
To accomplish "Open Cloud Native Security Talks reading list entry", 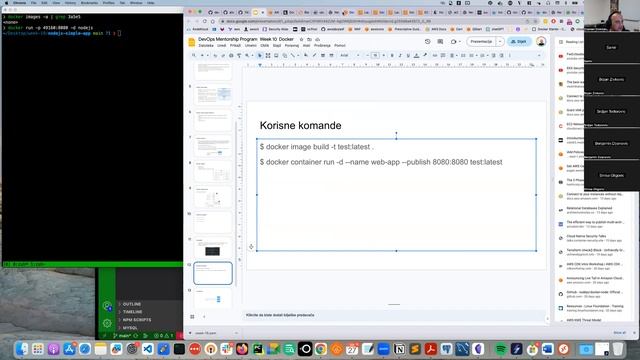I will 592,238.
